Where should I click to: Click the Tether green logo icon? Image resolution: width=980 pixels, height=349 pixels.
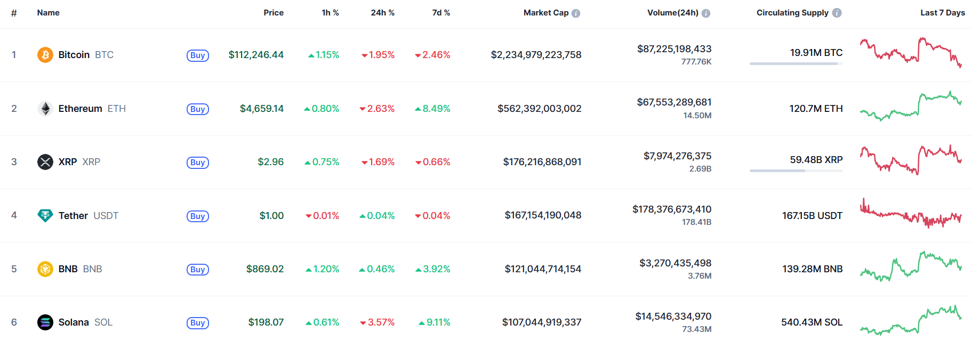[x=45, y=215]
